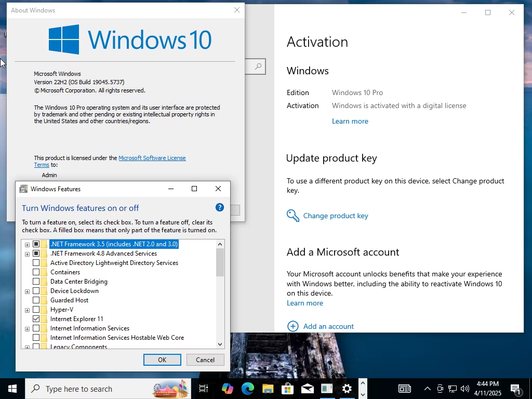Click the search magnifier in Settings
Image resolution: width=532 pixels, height=399 pixels.
click(258, 66)
